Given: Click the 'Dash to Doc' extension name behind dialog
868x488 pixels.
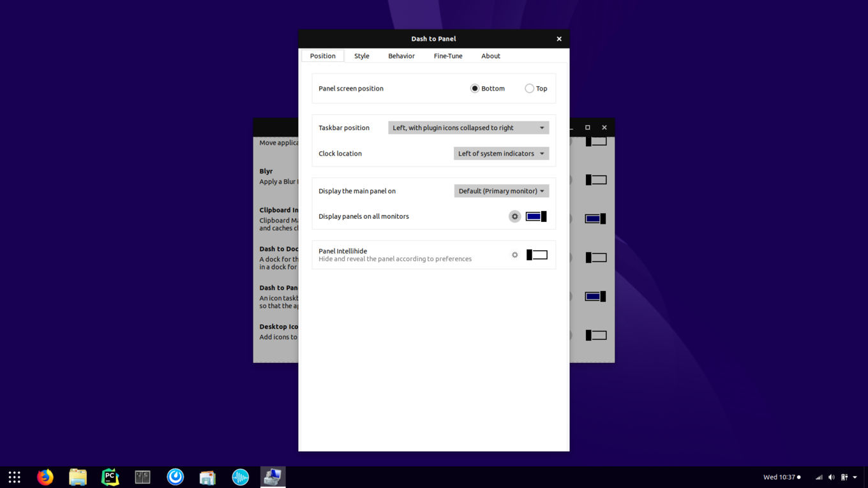Looking at the screenshot, I should [279, 249].
